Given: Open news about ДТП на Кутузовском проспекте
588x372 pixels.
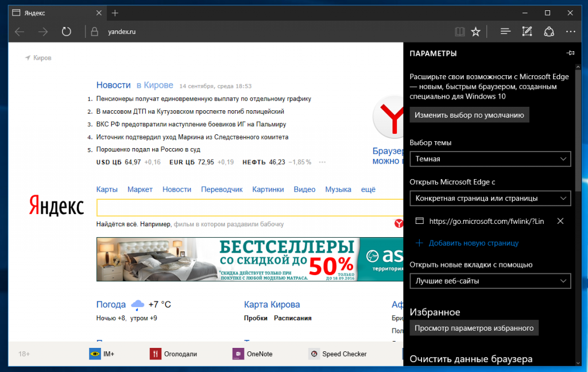Looking at the screenshot, I should (x=190, y=111).
